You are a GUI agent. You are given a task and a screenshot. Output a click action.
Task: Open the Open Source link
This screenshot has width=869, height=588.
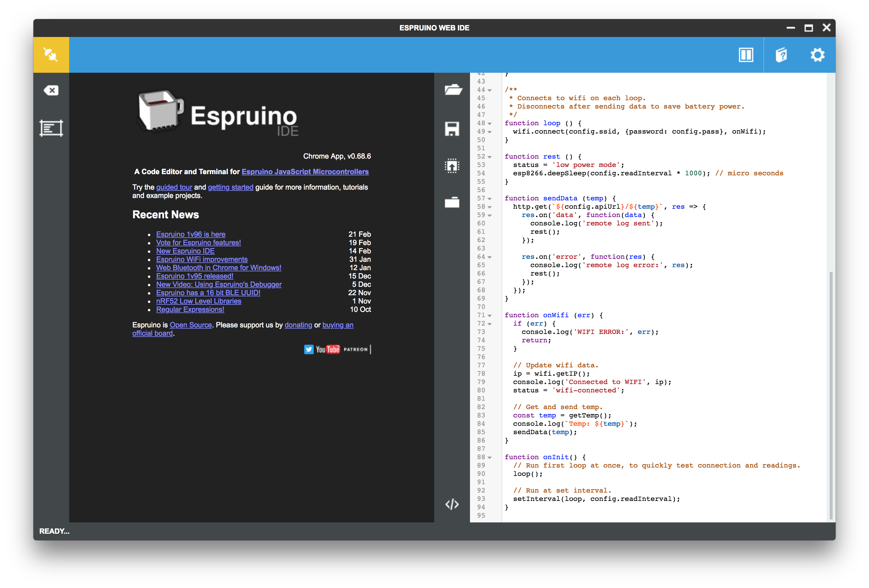point(191,325)
